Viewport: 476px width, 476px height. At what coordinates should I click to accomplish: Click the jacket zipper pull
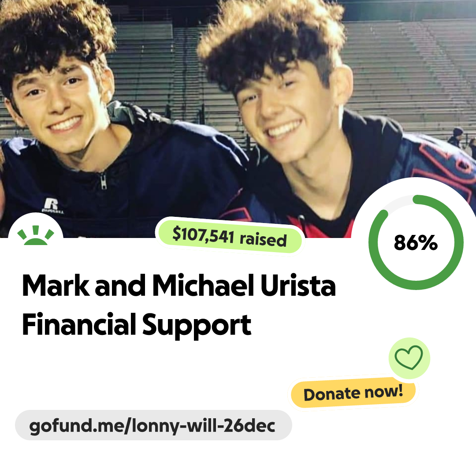point(104,181)
